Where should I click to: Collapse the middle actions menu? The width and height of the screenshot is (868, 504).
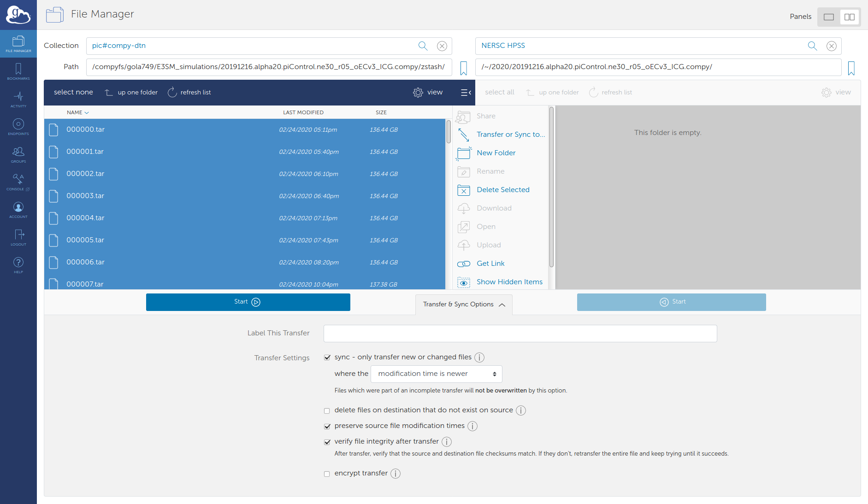coord(466,93)
